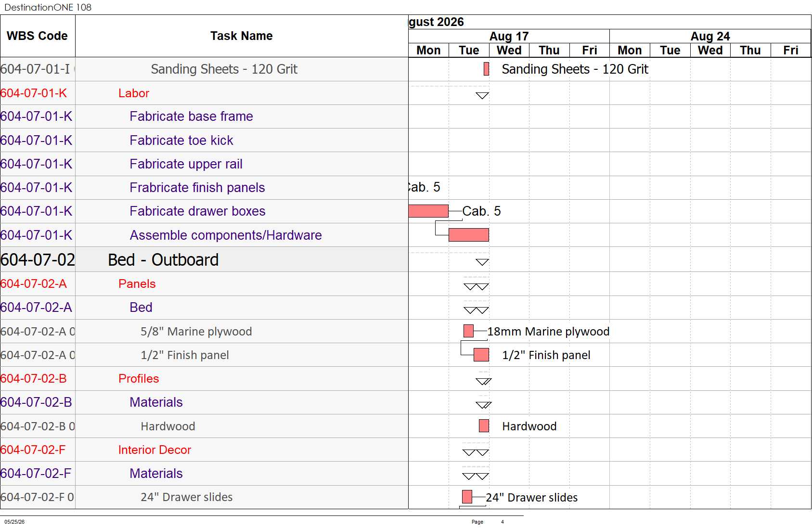Select Tue under the Aug 17 week
The height and width of the screenshot is (528, 812).
(469, 50)
